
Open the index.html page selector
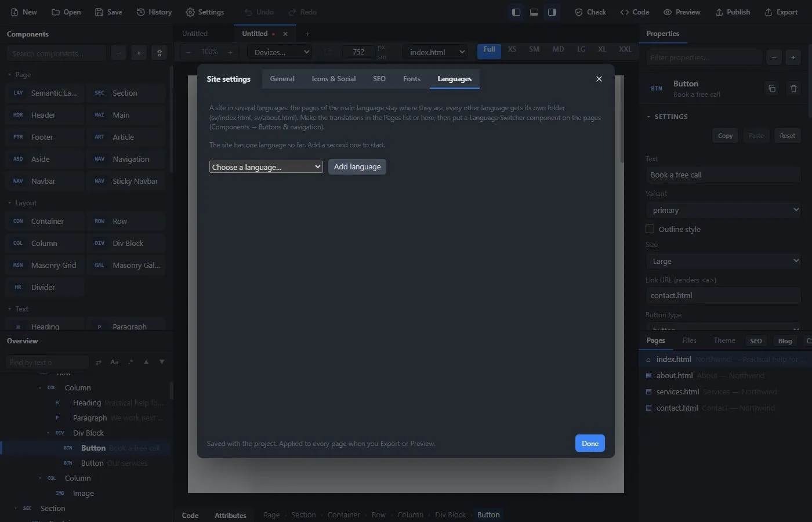(x=435, y=52)
